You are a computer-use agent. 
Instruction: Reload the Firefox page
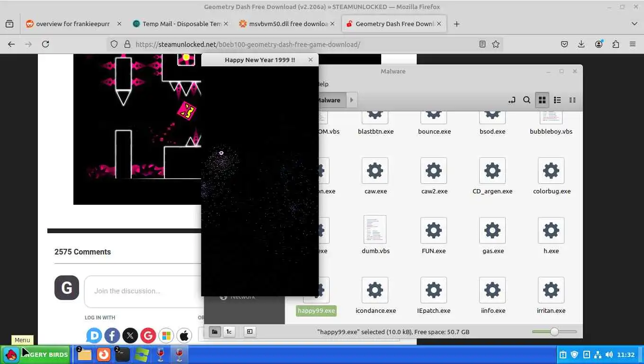pos(45,44)
